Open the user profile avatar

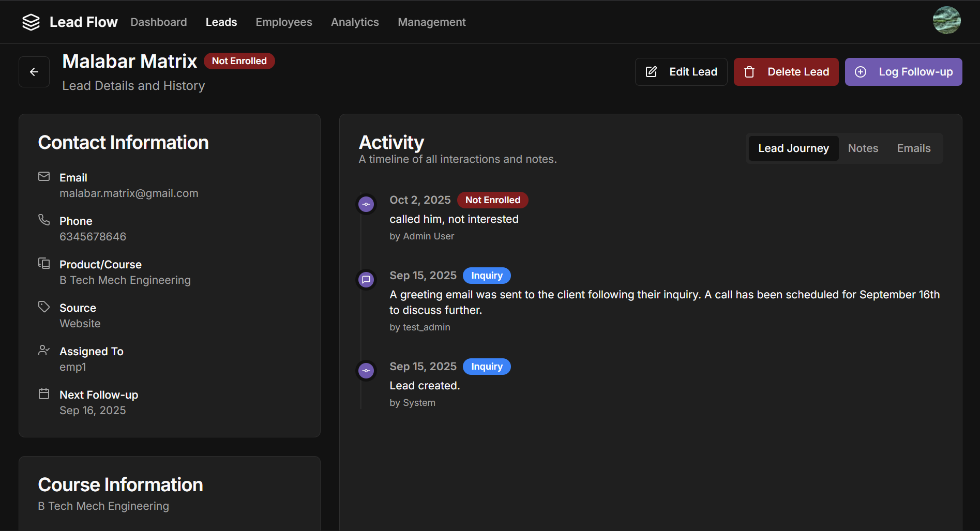point(946,21)
